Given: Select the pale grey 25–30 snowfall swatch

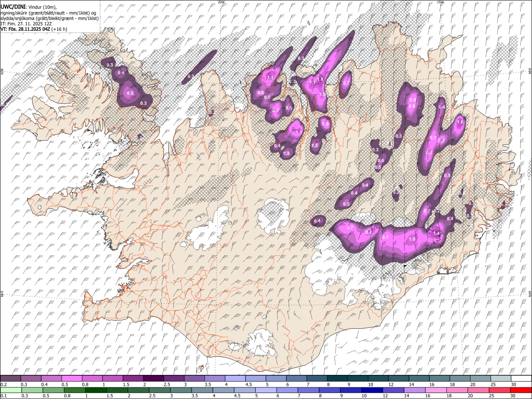Looking at the screenshot, I should (x=500, y=378).
